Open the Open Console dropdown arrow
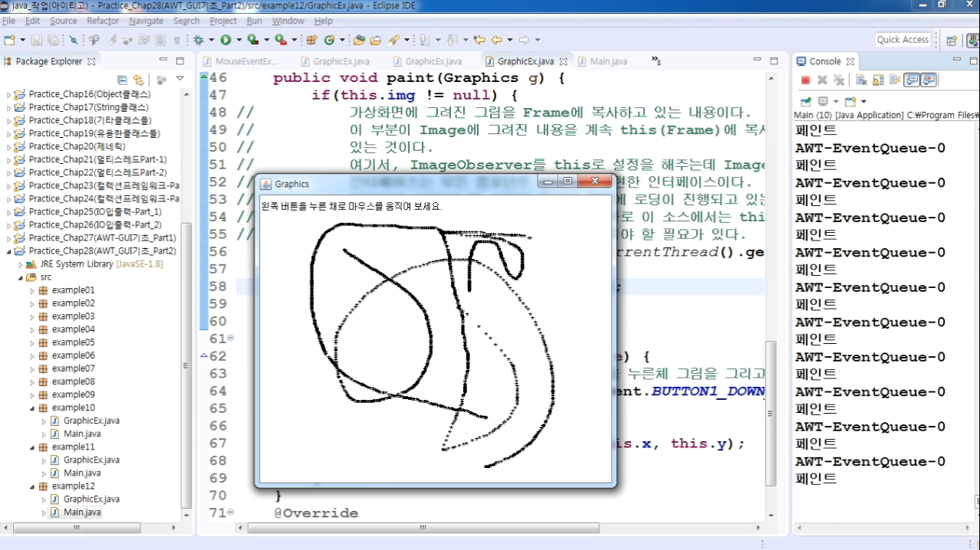The image size is (980, 550). 864,101
